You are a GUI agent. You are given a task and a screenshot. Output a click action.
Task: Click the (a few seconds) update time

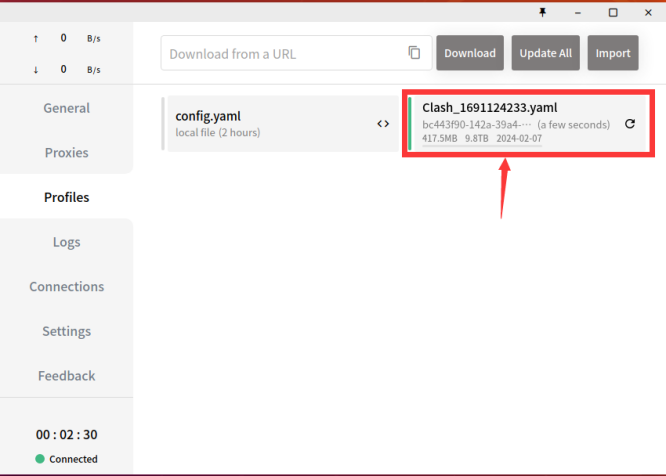(573, 124)
